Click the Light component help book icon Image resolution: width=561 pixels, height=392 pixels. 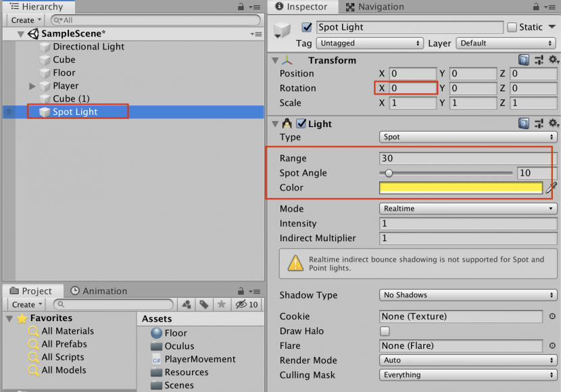coord(524,123)
